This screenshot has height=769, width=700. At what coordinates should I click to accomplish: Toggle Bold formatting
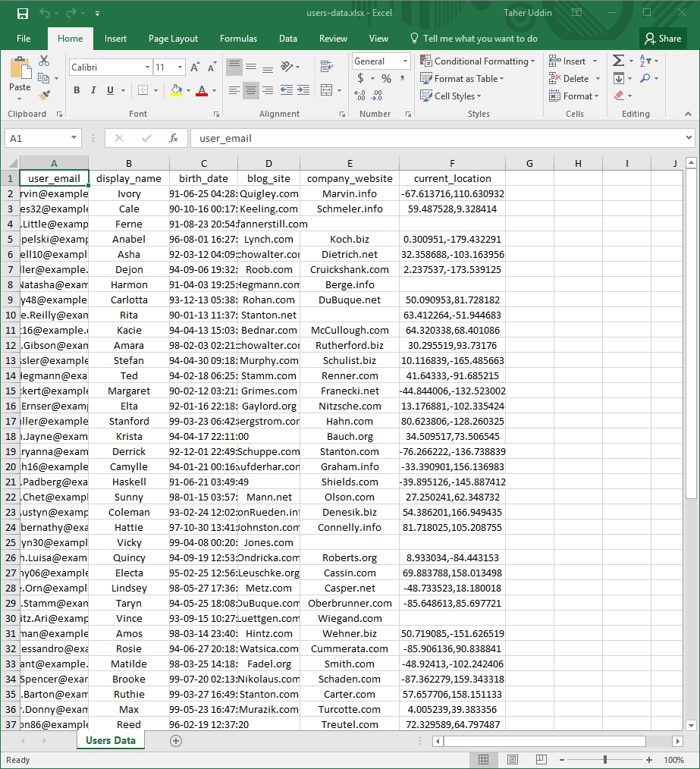point(77,90)
